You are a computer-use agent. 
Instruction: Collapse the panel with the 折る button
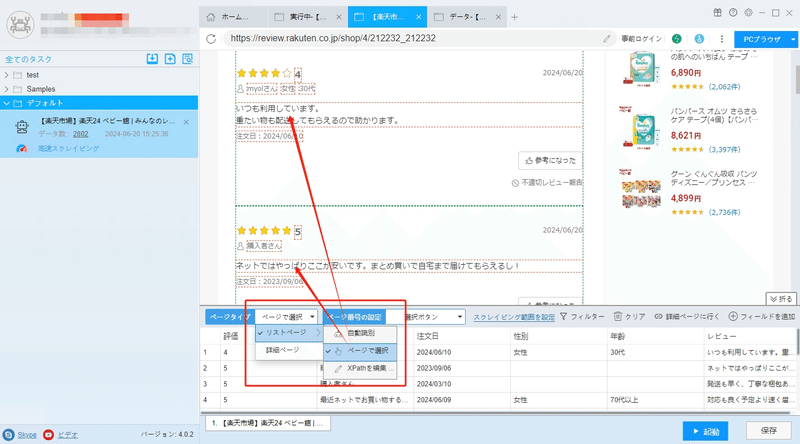tap(781, 299)
